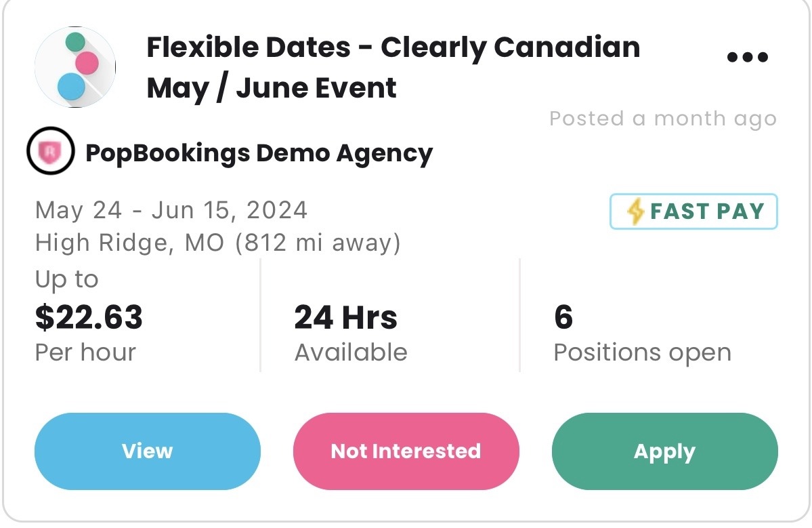Screen dimensions: 812x528
Task: Open the three-dot more options menu
Action: [x=747, y=58]
